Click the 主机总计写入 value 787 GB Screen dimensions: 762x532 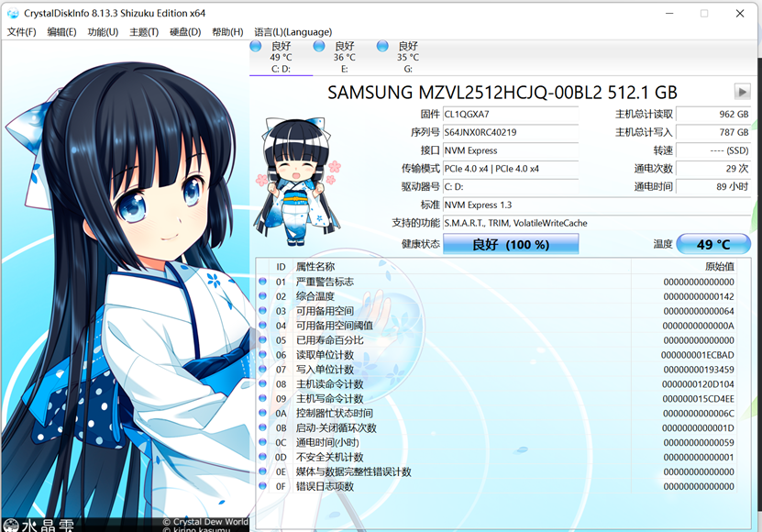(x=713, y=132)
